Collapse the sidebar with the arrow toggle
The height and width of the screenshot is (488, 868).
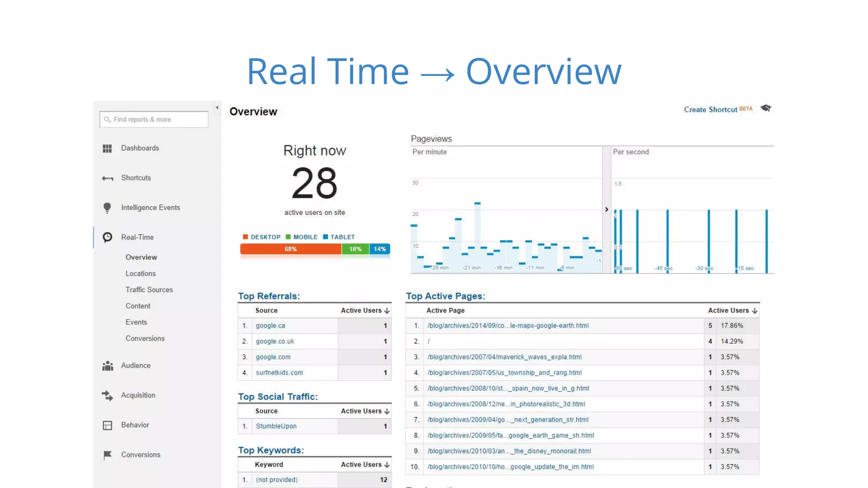pos(217,108)
